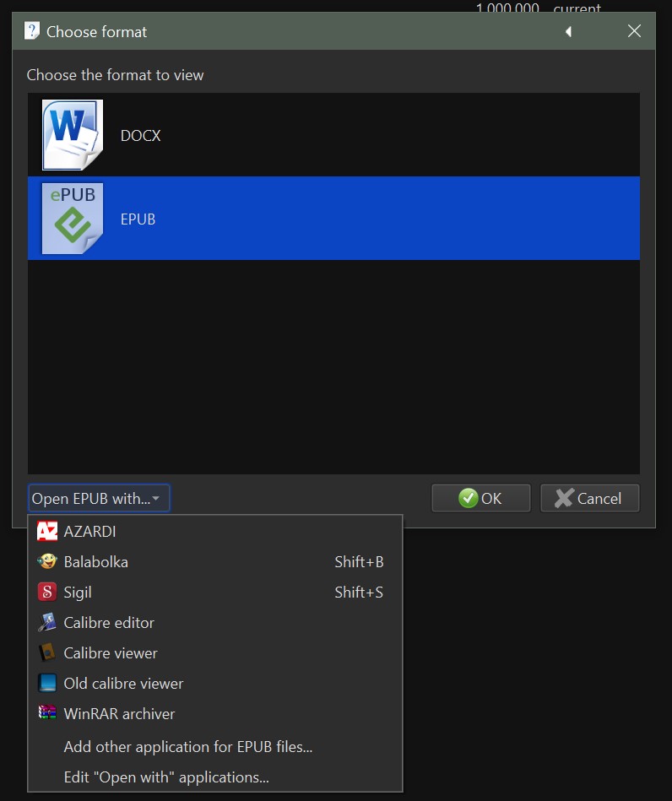The width and height of the screenshot is (672, 801).
Task: Click the question mark dialog icon
Action: [x=32, y=31]
